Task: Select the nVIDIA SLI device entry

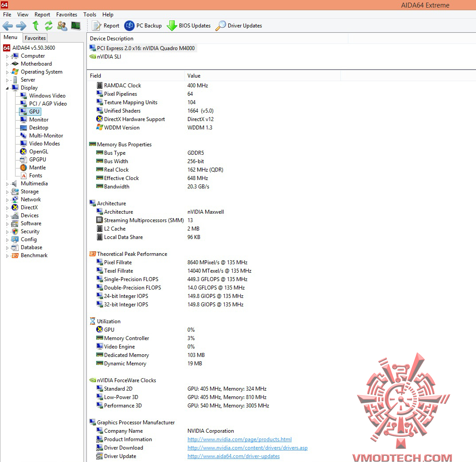Action: click(x=105, y=56)
